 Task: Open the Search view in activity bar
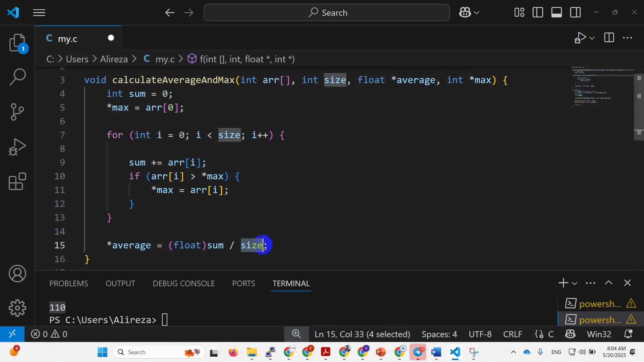click(x=17, y=77)
